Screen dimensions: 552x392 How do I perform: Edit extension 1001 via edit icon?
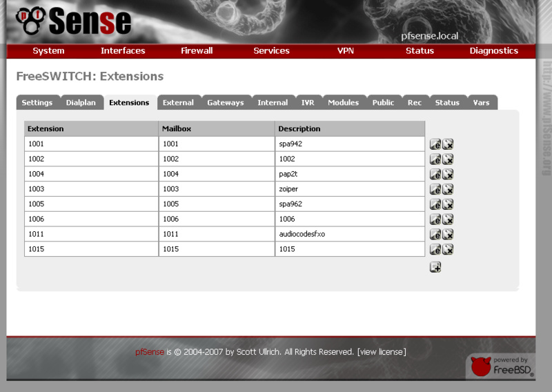tap(435, 144)
